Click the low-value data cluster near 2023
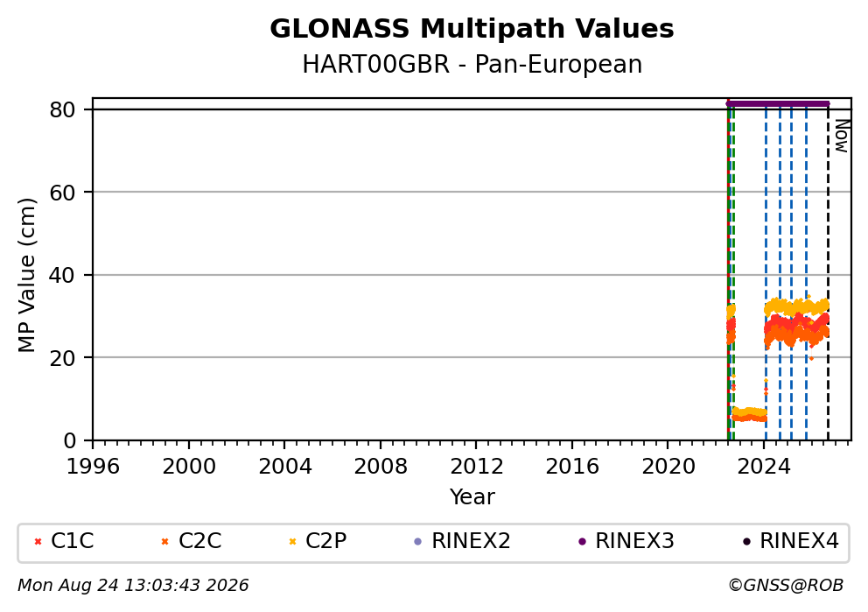 point(749,414)
